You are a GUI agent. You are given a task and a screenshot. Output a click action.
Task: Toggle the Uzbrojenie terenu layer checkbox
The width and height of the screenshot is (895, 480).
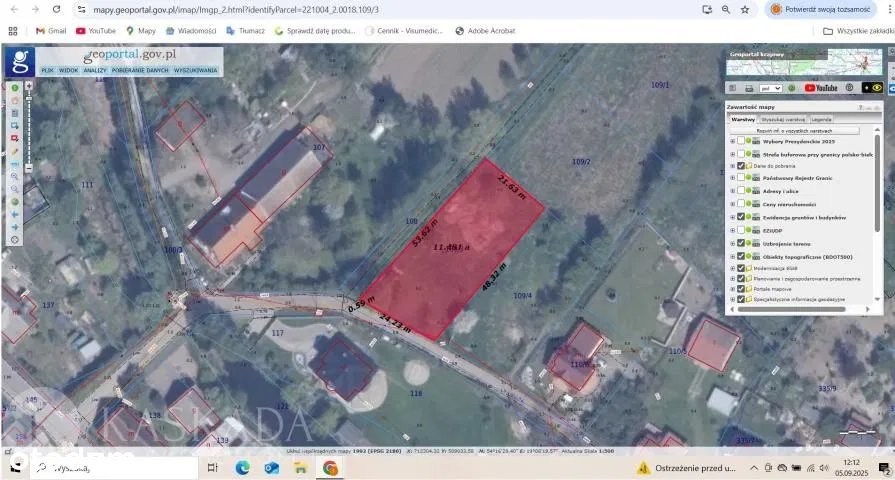pos(740,243)
